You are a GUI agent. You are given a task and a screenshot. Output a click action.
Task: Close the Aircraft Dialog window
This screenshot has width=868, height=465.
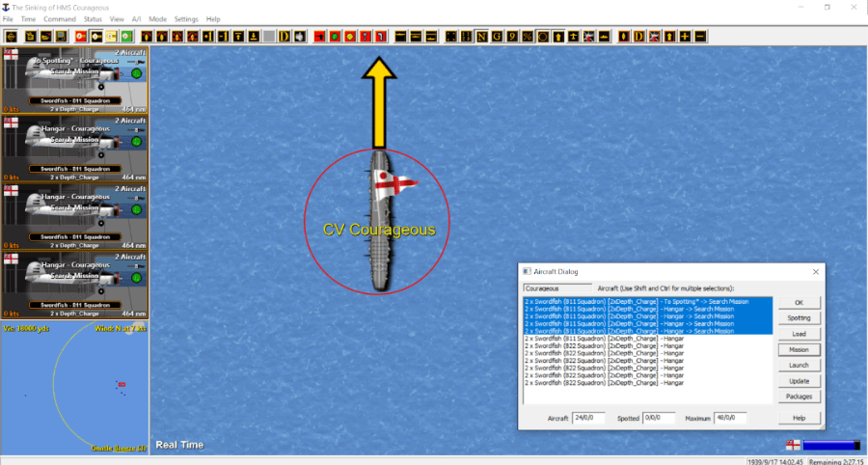[815, 272]
